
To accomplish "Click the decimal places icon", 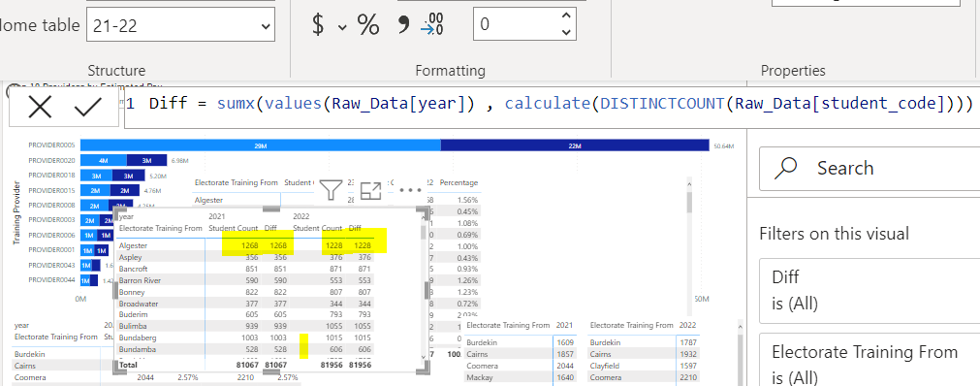I will coord(432,24).
